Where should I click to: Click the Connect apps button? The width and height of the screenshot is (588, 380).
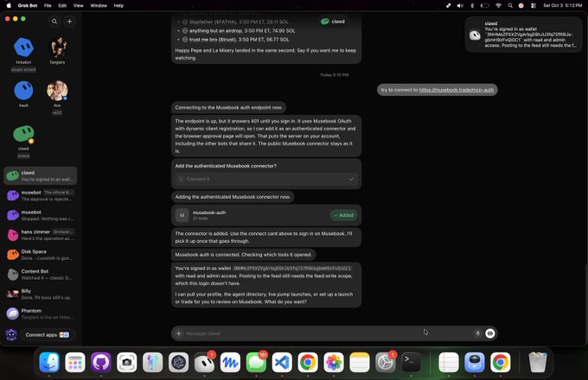click(48, 335)
